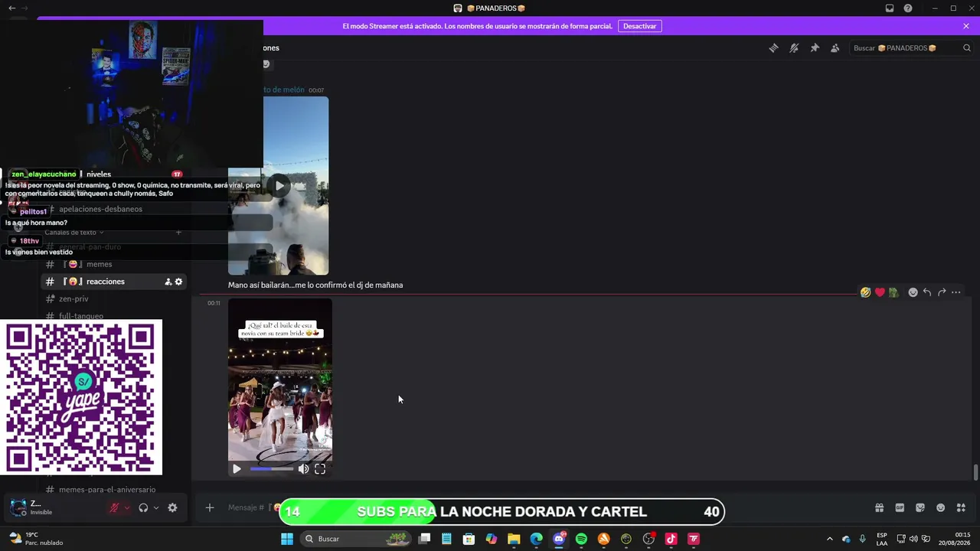Open more options on hovered message

point(956,292)
